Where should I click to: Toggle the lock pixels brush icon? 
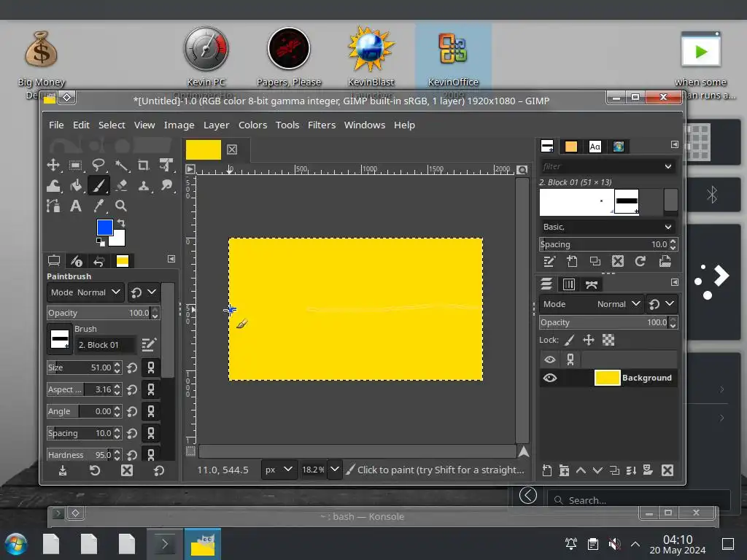(569, 340)
